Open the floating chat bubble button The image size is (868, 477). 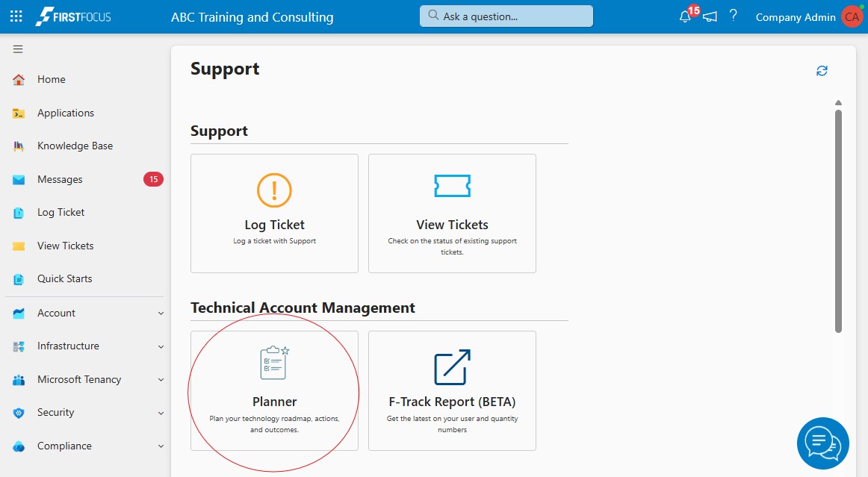pyautogui.click(x=822, y=443)
